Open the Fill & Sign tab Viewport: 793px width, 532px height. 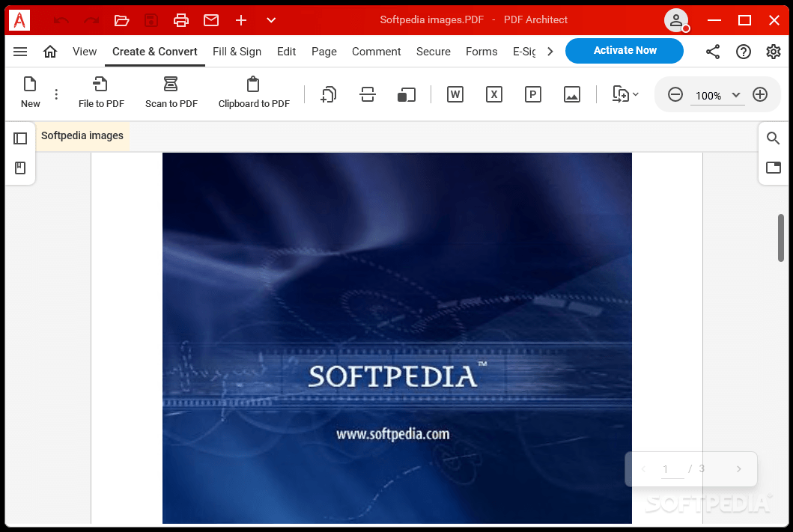point(237,52)
